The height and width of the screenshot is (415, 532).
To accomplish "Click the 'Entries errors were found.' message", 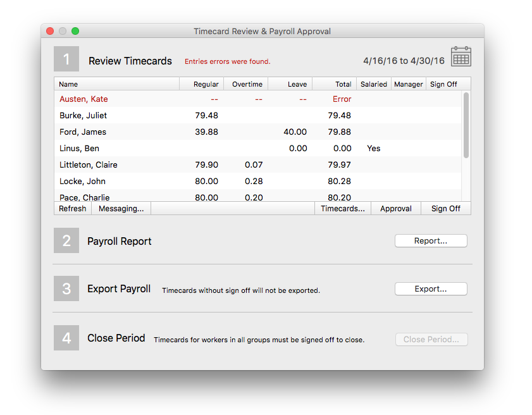I will [227, 61].
